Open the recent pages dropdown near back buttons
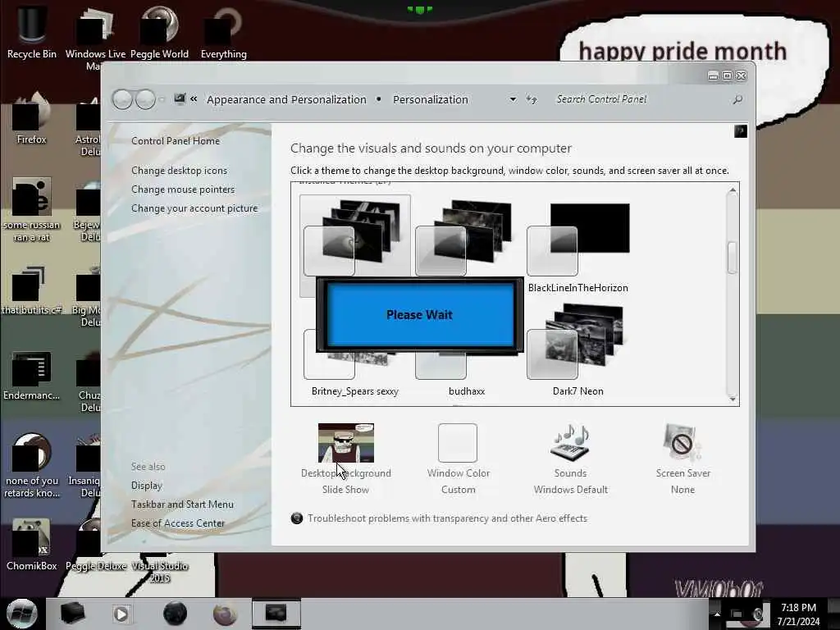Viewport: 840px width, 630px height. coord(162,99)
